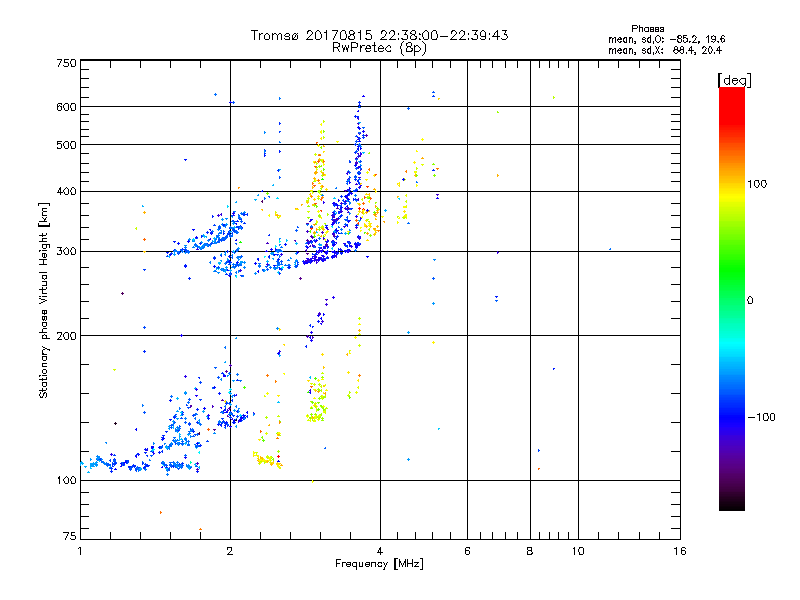Click the '300' height axis tick label
This screenshot has height=600, width=800.
[66, 251]
